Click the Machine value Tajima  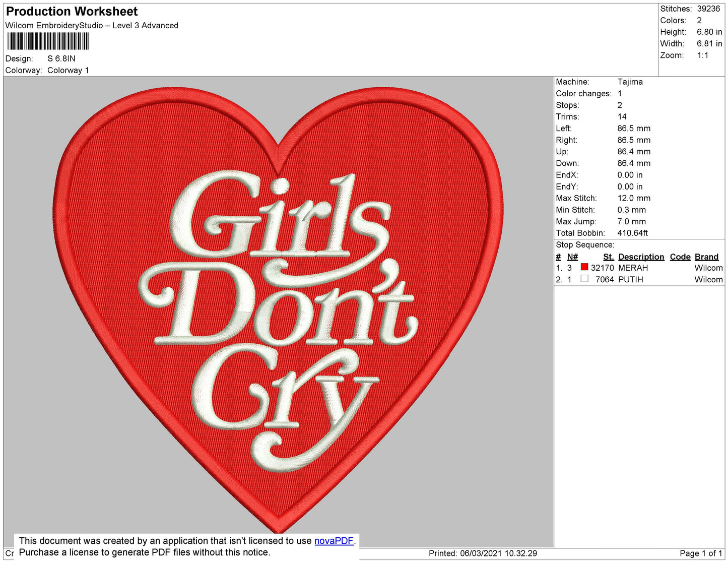tap(630, 82)
